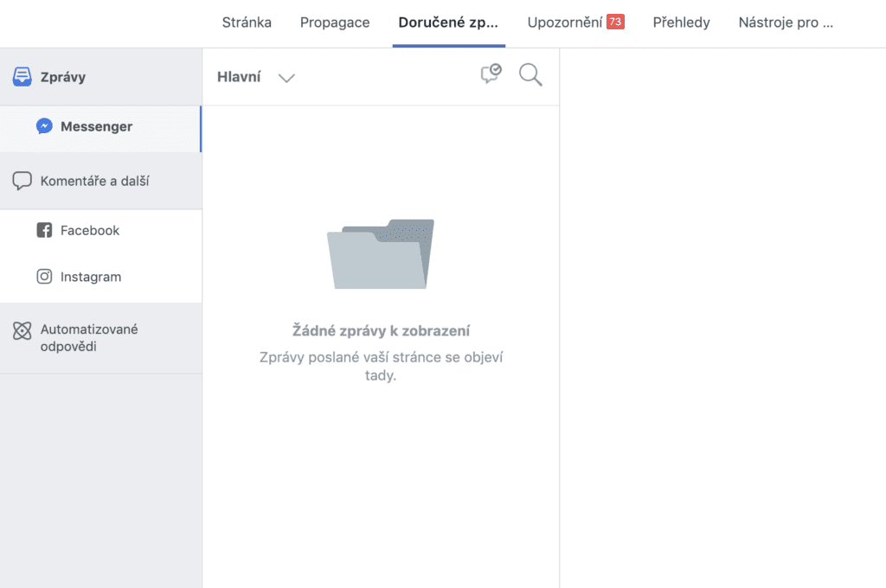Click the blue Messenger logo icon
Screen dimensions: 886x588
[x=44, y=126]
